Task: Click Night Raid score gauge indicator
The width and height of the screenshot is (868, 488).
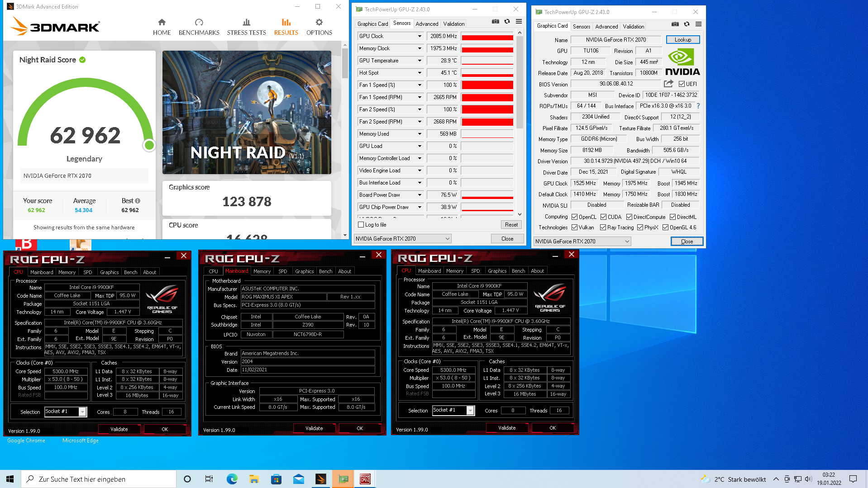Action: [149, 145]
